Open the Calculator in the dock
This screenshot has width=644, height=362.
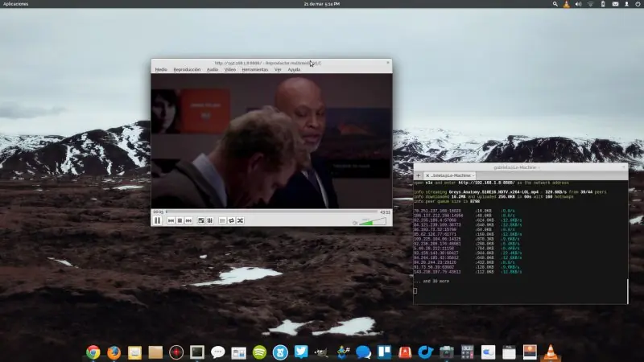[x=468, y=352]
